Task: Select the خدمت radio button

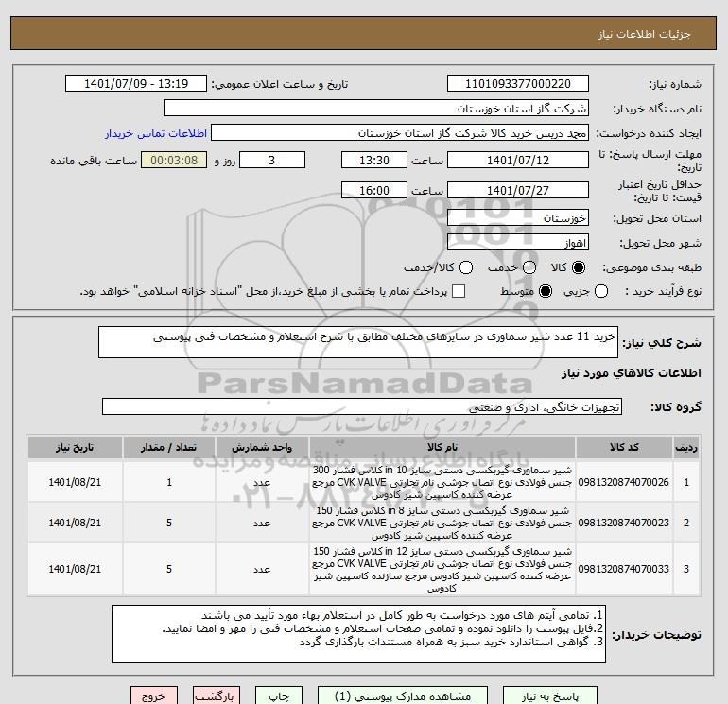Action: click(529, 267)
